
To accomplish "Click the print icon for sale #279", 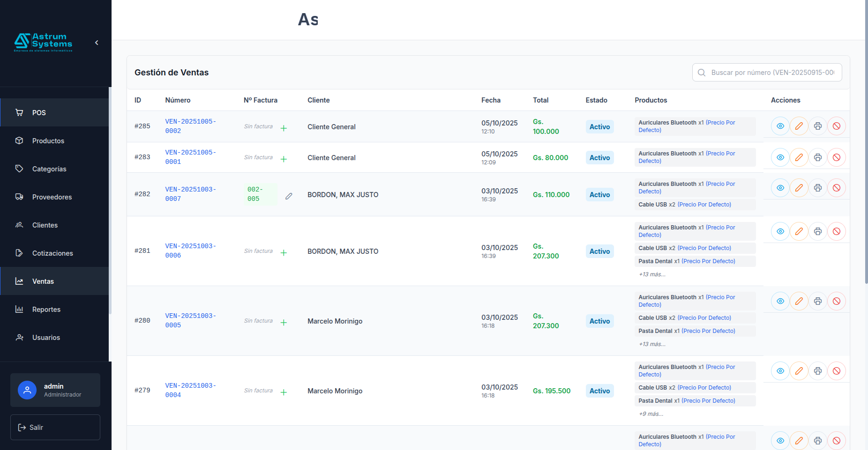I will [817, 371].
